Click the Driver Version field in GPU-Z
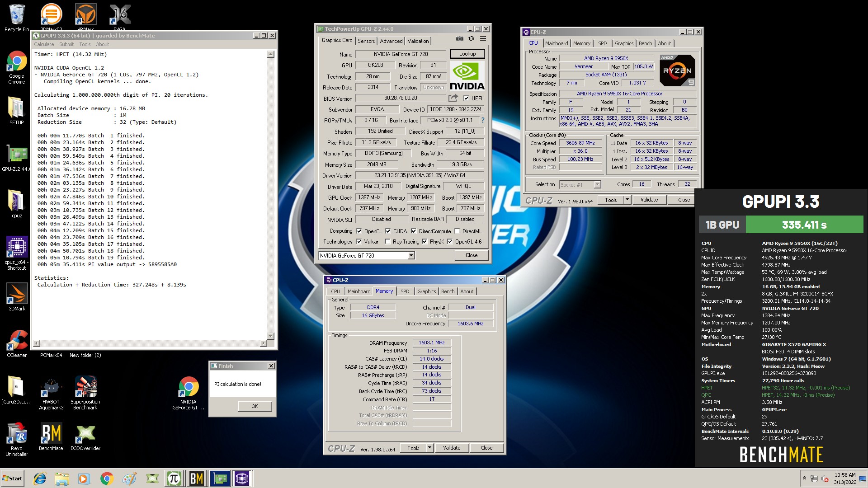Screen dimensions: 868x488 [420, 175]
